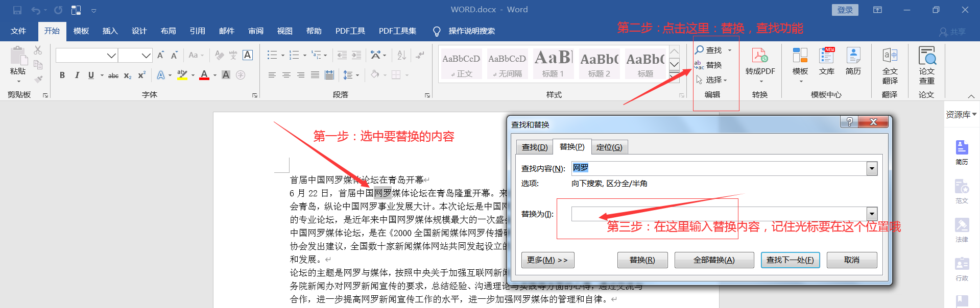Click the Cut scissors icon
Viewport: 980px width, 308px height.
(38, 50)
